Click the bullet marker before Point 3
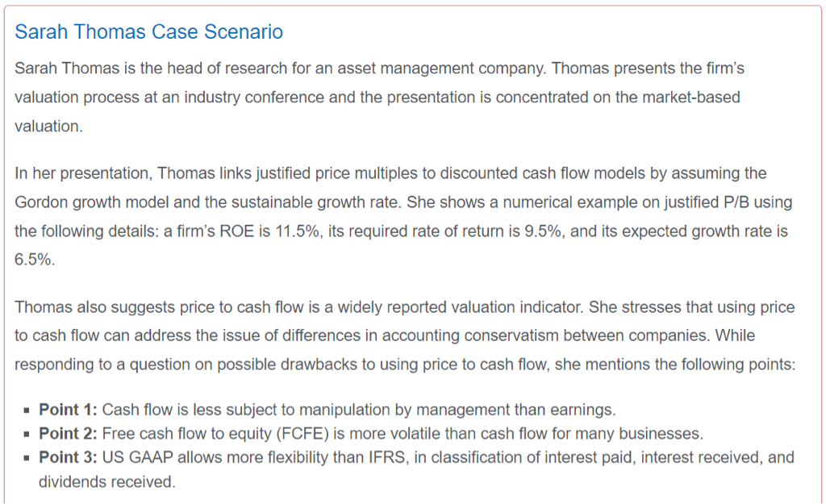Viewport: 826px width, 504px height. point(28,458)
